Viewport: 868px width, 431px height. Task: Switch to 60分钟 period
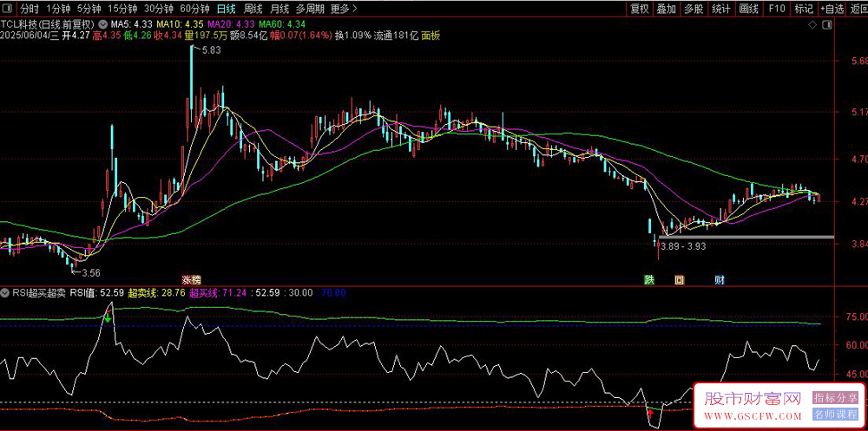(x=195, y=9)
